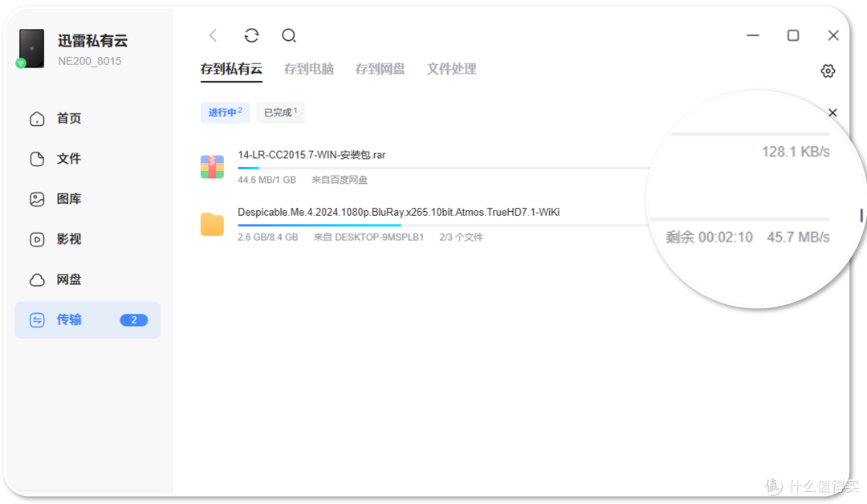Image resolution: width=867 pixels, height=504 pixels.
Task: Open settings via the gear icon
Action: click(828, 71)
